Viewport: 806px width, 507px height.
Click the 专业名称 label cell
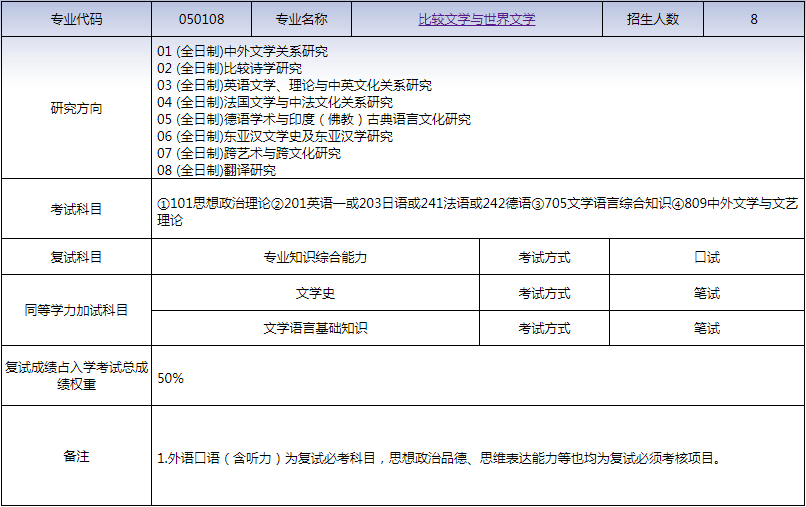pos(301,19)
